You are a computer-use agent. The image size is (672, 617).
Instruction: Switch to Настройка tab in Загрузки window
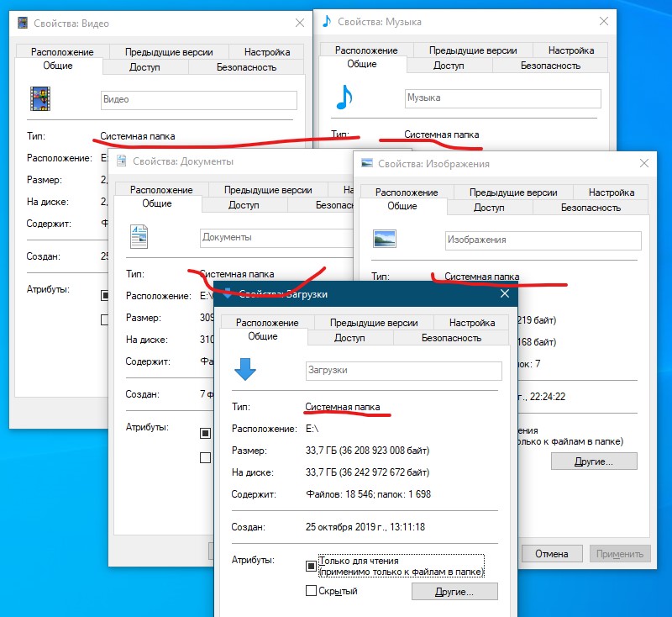click(x=472, y=323)
